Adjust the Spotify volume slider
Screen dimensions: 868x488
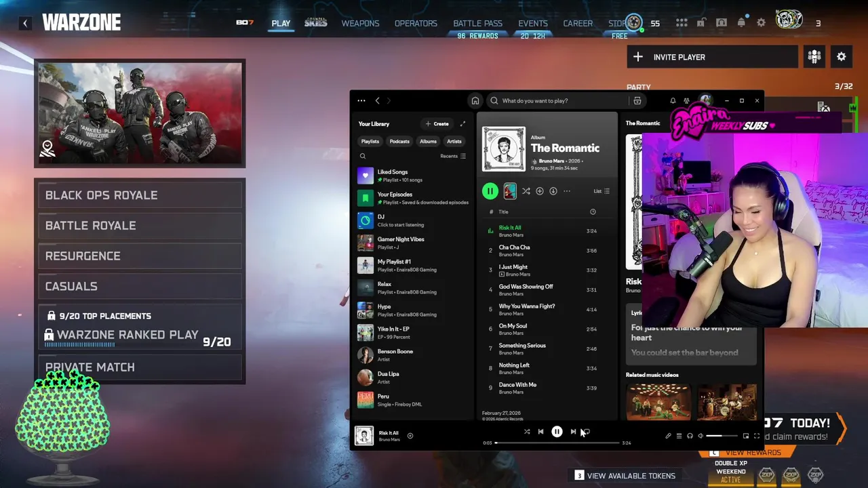723,436
